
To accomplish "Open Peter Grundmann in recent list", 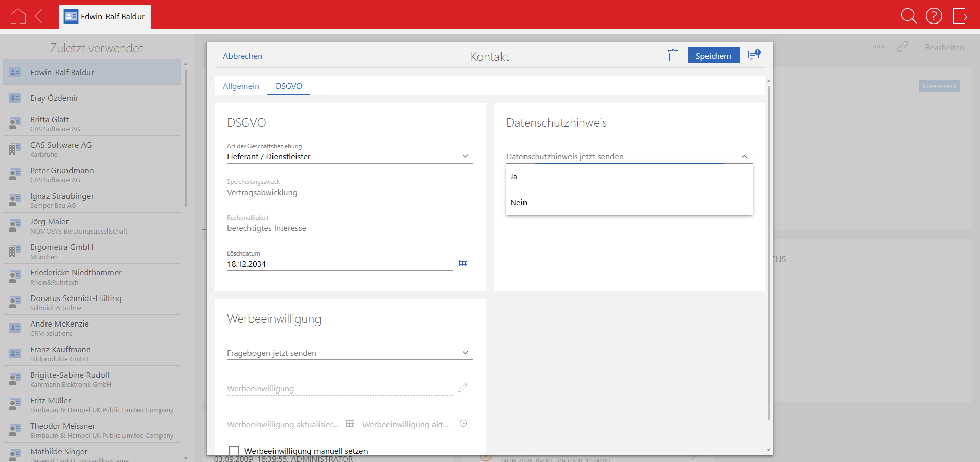I will click(x=92, y=174).
